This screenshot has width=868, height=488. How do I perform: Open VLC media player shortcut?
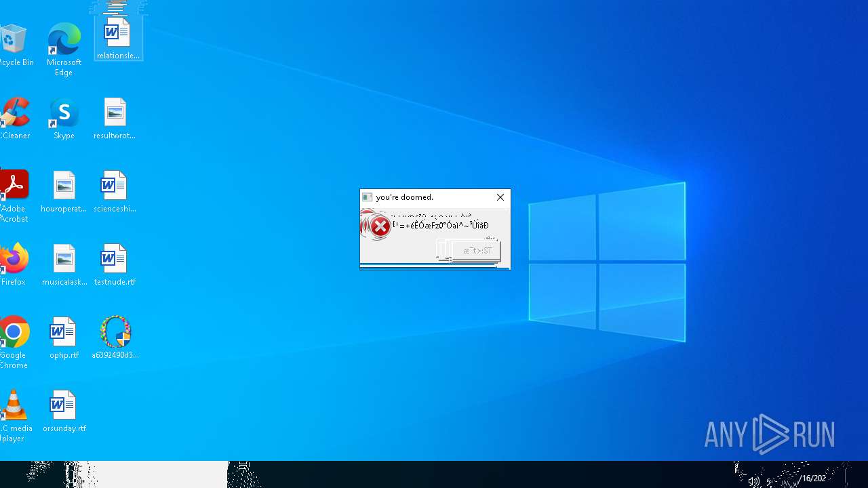pos(15,416)
